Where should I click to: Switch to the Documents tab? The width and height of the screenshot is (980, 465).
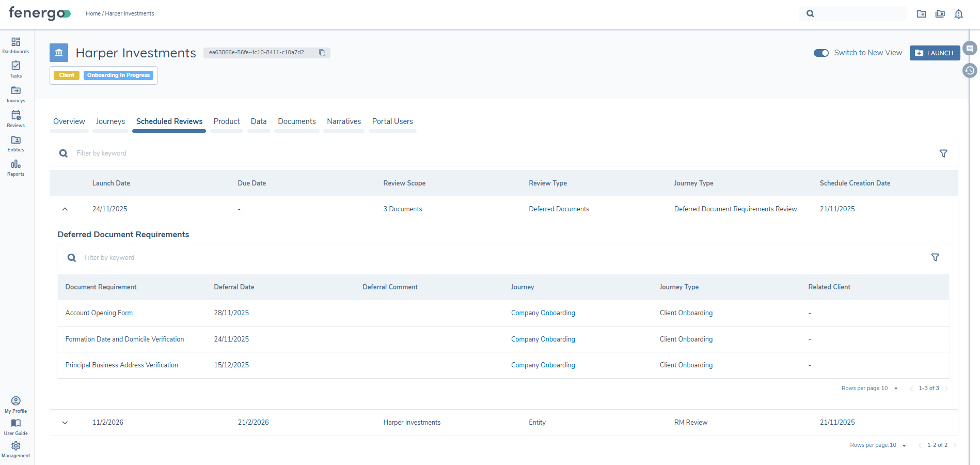pos(297,121)
